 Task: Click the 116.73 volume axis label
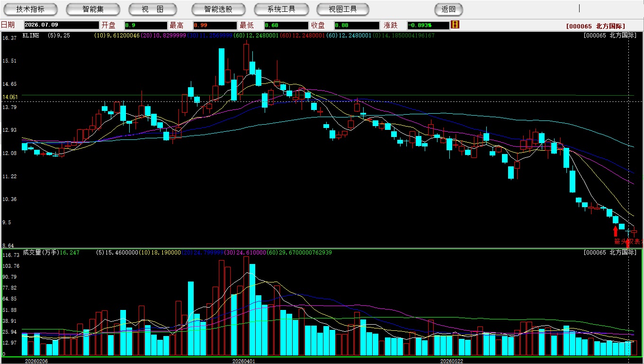coord(10,255)
